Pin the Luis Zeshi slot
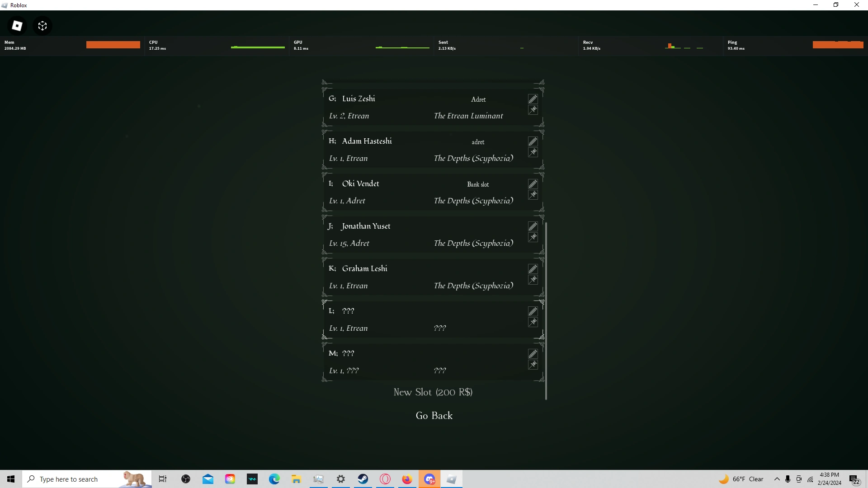Image resolution: width=868 pixels, height=488 pixels. point(533,110)
